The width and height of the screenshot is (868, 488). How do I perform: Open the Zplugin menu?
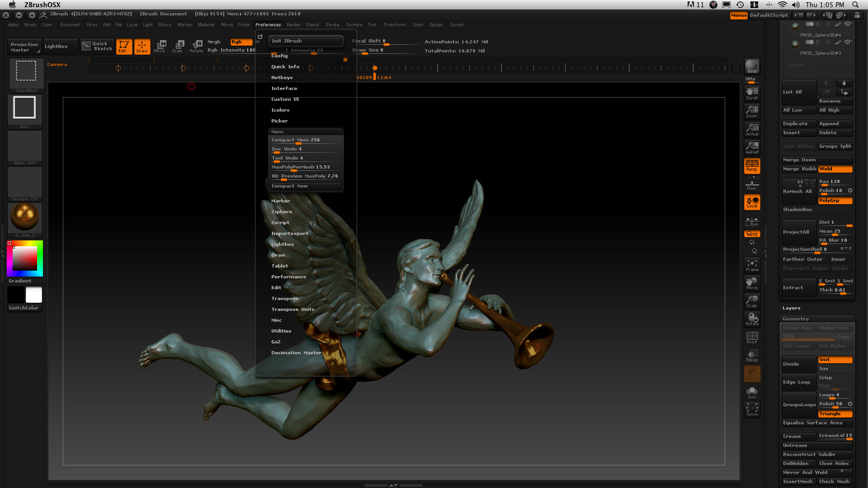(x=436, y=25)
